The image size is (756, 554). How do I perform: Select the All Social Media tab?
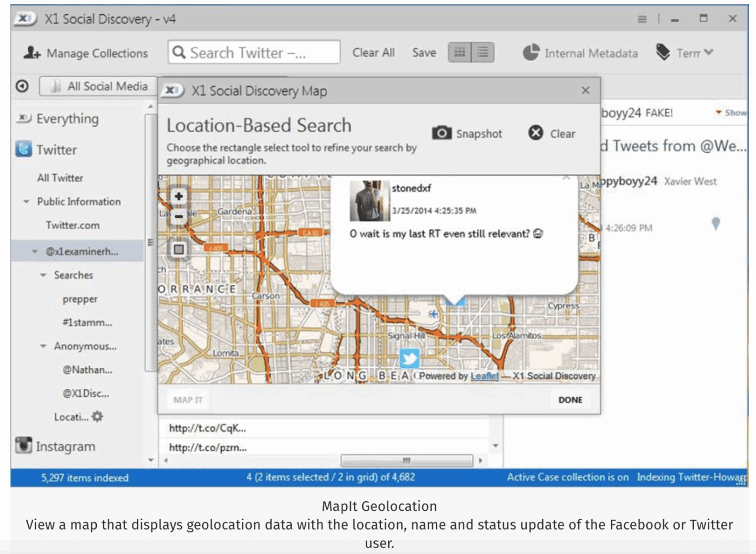(x=99, y=86)
